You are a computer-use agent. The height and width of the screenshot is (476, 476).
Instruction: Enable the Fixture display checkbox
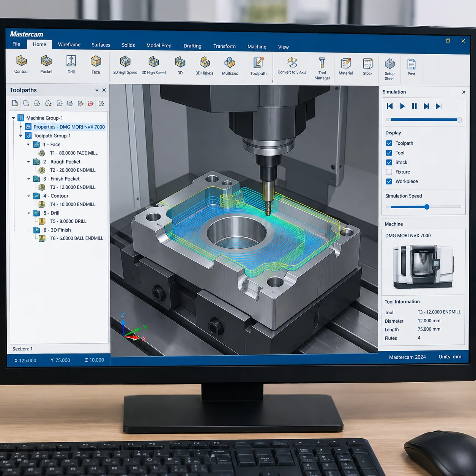coord(389,172)
